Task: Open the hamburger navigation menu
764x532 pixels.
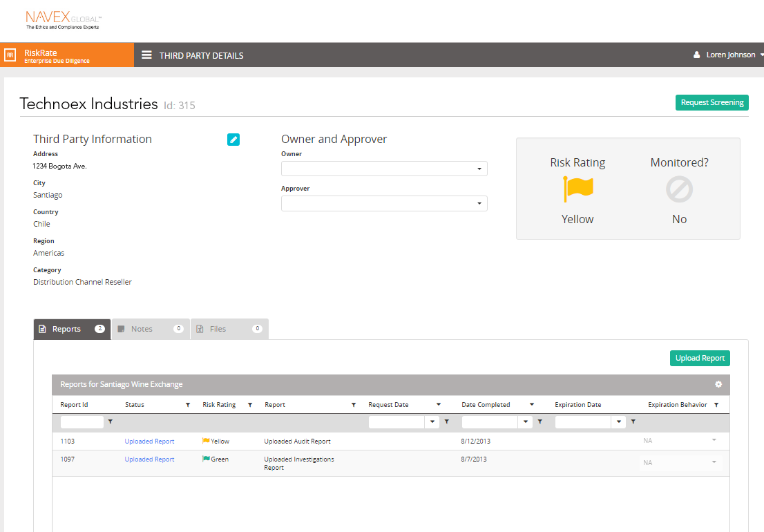Action: (146, 55)
